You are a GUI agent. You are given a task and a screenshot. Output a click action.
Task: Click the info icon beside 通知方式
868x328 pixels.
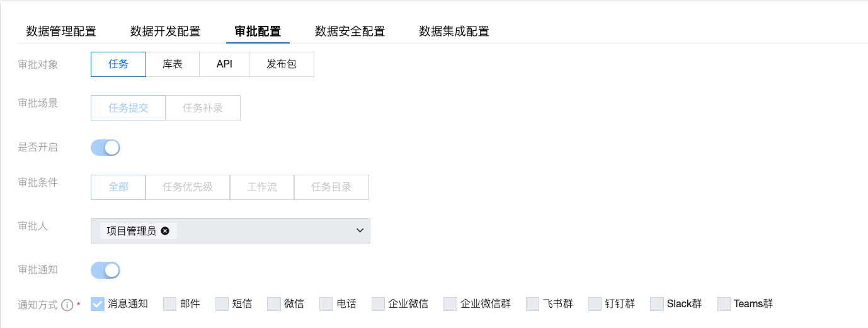[67, 305]
